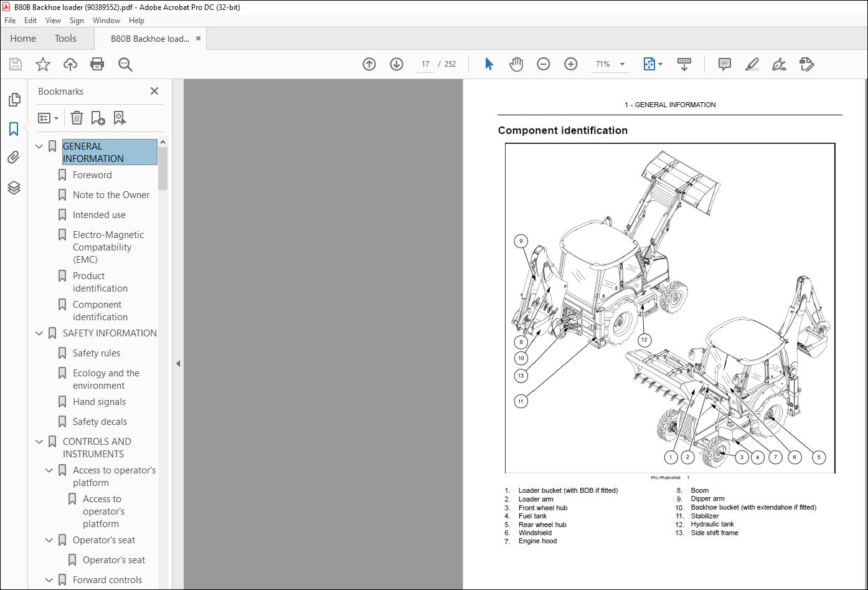
Task: Open the File menu
Action: (10, 21)
